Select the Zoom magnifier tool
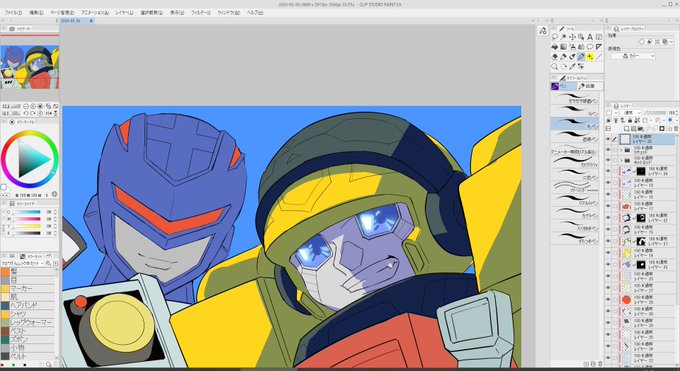This screenshot has height=371, width=680. tap(554, 66)
